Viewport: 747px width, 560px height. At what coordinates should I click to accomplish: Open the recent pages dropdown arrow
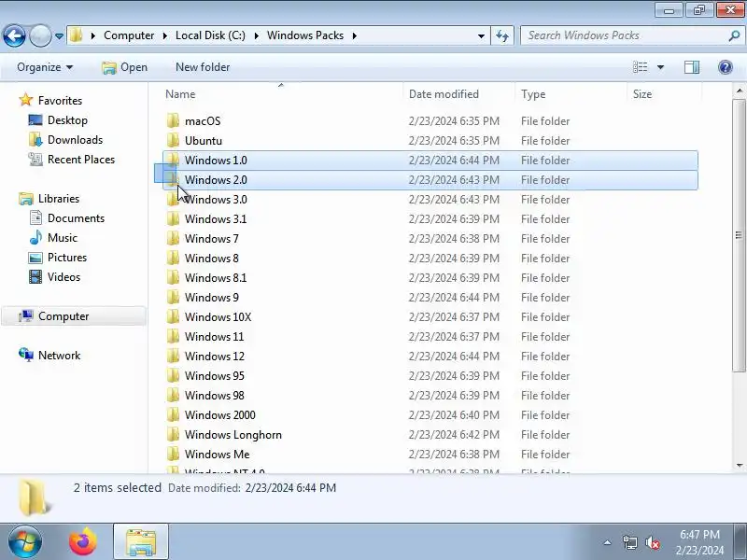click(x=59, y=35)
